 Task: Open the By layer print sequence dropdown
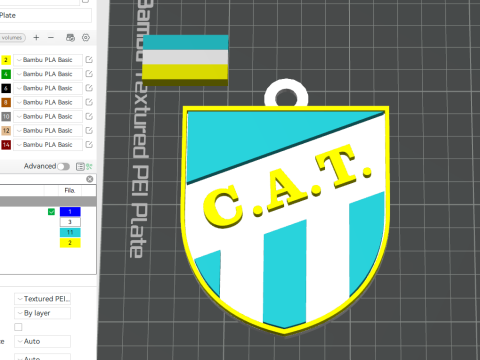pyautogui.click(x=42, y=313)
